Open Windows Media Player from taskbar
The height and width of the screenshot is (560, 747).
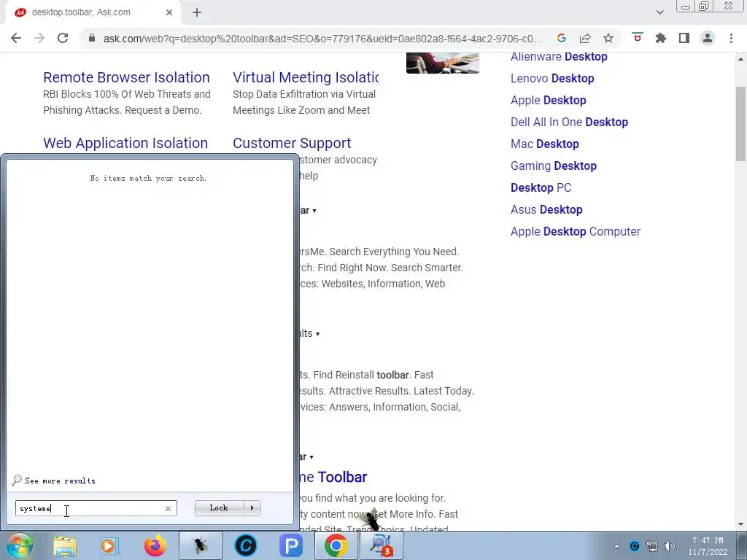click(x=109, y=545)
